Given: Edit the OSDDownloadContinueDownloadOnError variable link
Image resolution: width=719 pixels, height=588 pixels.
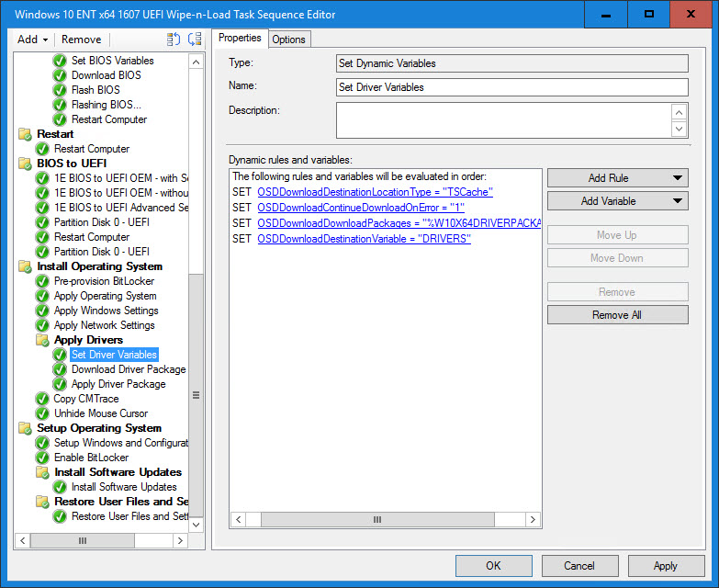Looking at the screenshot, I should click(360, 208).
